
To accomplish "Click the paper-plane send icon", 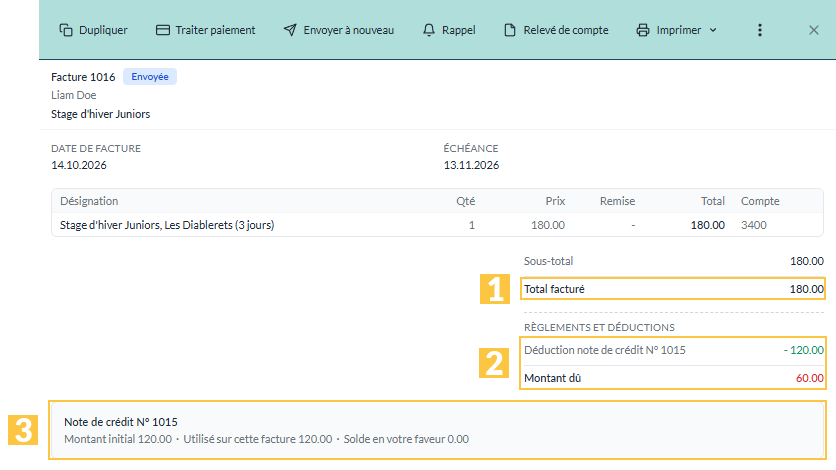I will coord(290,30).
